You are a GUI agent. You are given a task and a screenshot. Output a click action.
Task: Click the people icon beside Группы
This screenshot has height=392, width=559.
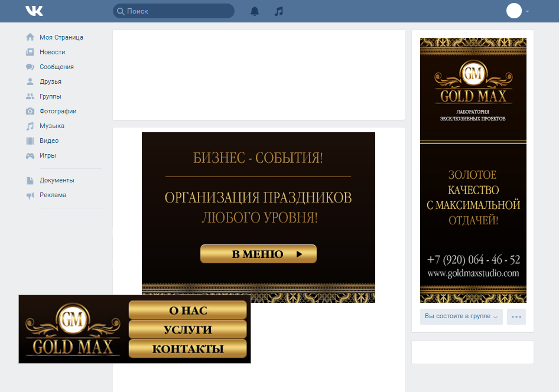tap(30, 96)
